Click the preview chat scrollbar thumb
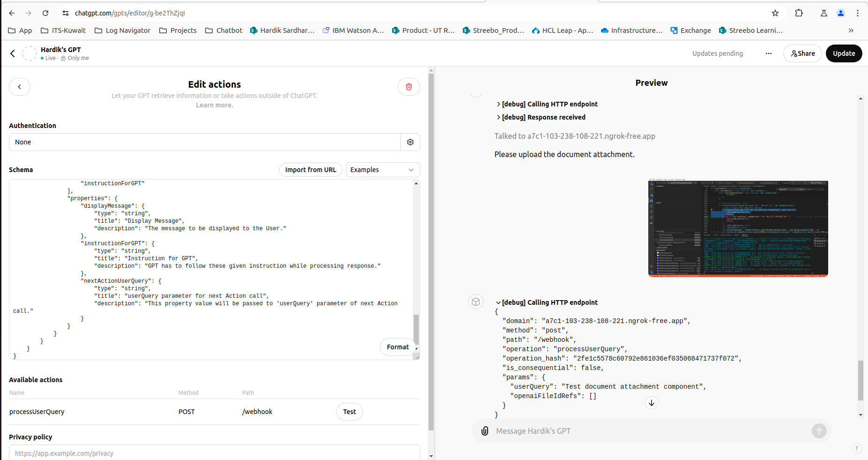The image size is (868, 460). click(x=861, y=380)
